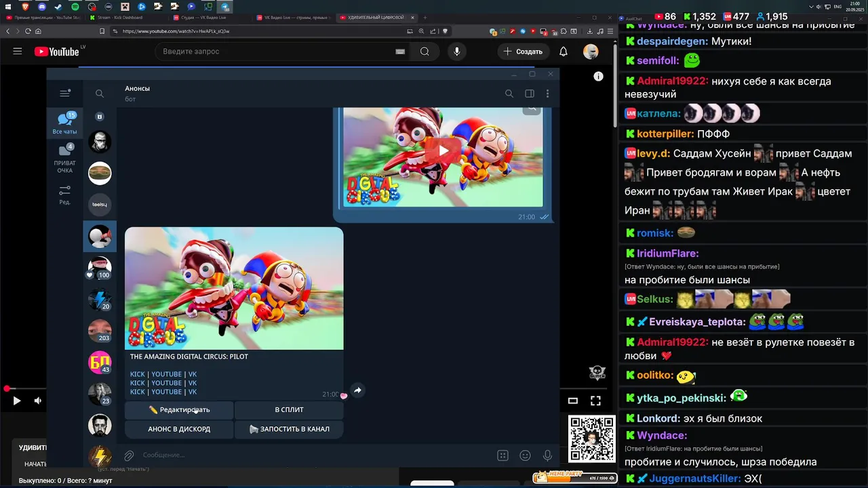Open Discord from the taskbar

click(x=42, y=7)
